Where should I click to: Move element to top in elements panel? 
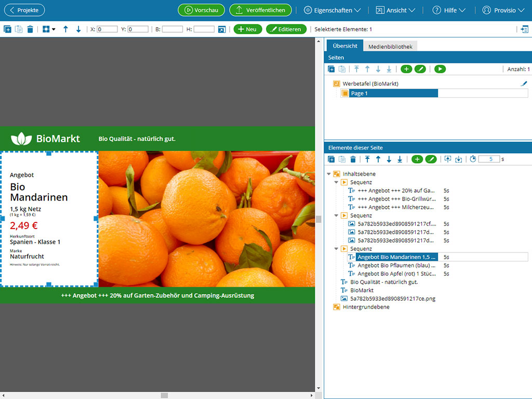coord(367,159)
